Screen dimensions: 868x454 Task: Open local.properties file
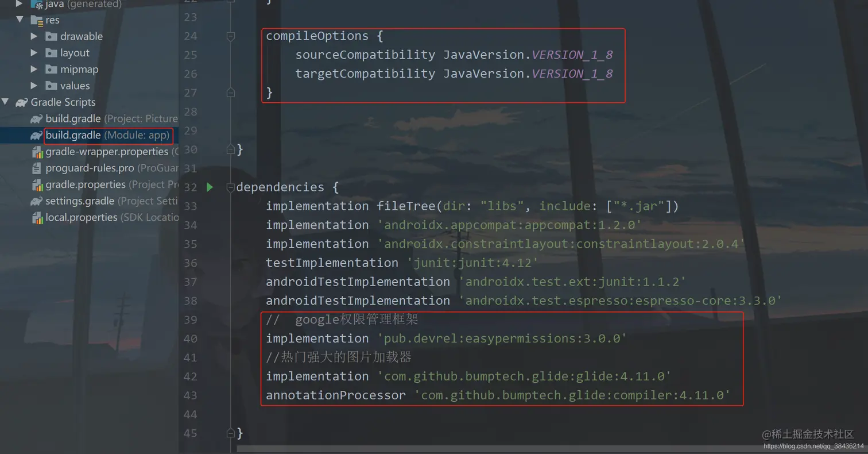(x=112, y=218)
